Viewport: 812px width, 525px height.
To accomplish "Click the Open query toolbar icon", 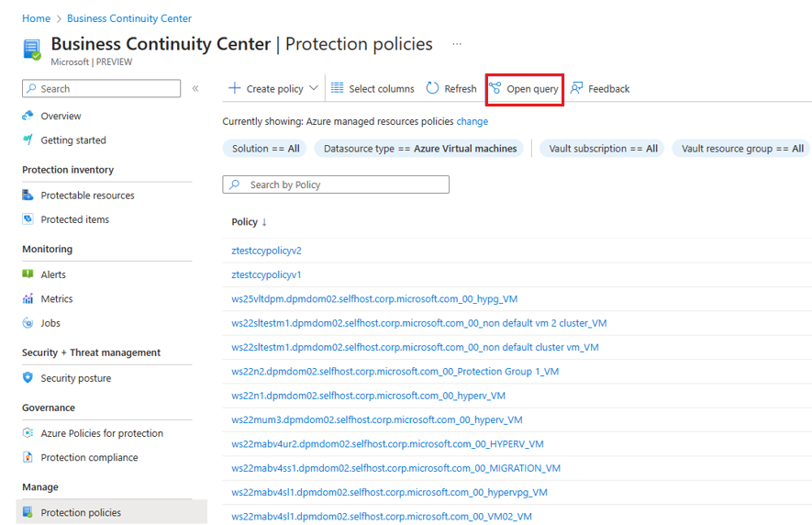I will [x=495, y=88].
